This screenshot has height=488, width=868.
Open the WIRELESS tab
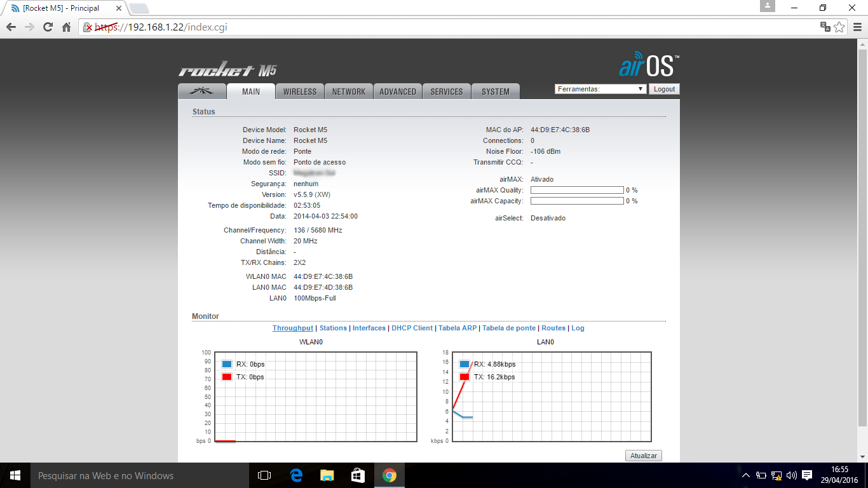(300, 91)
